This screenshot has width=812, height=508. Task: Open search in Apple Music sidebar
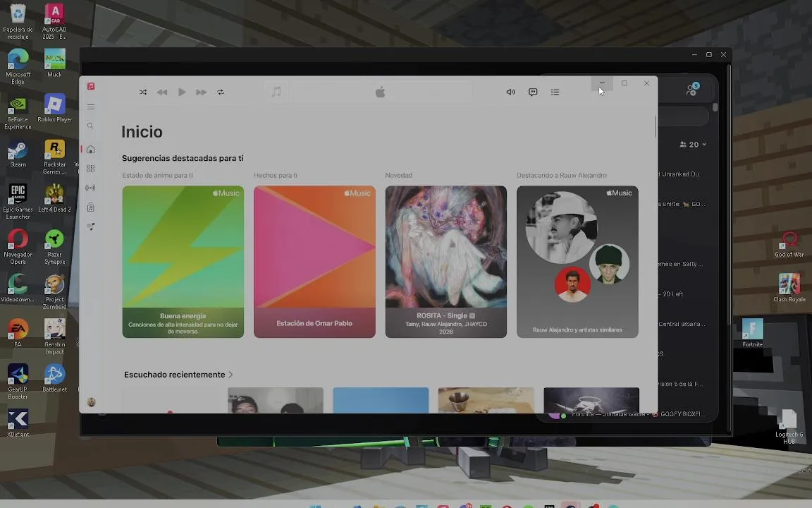point(91,126)
